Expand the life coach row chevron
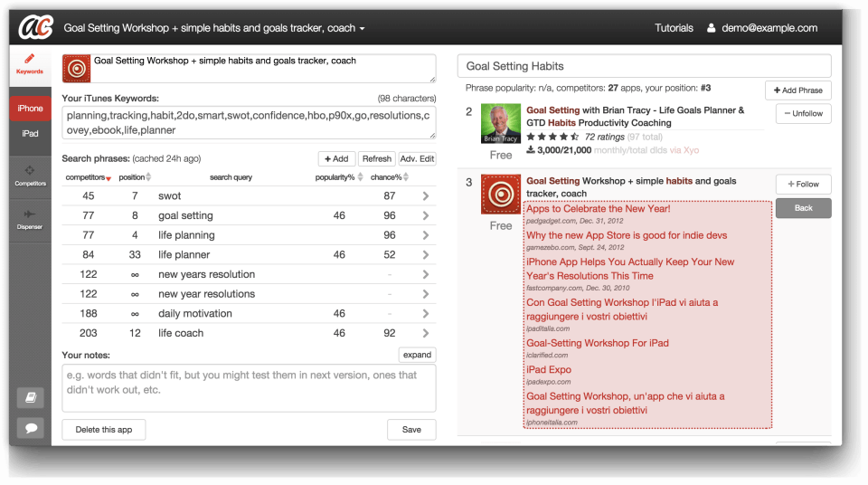The image size is (868, 485). coord(425,333)
